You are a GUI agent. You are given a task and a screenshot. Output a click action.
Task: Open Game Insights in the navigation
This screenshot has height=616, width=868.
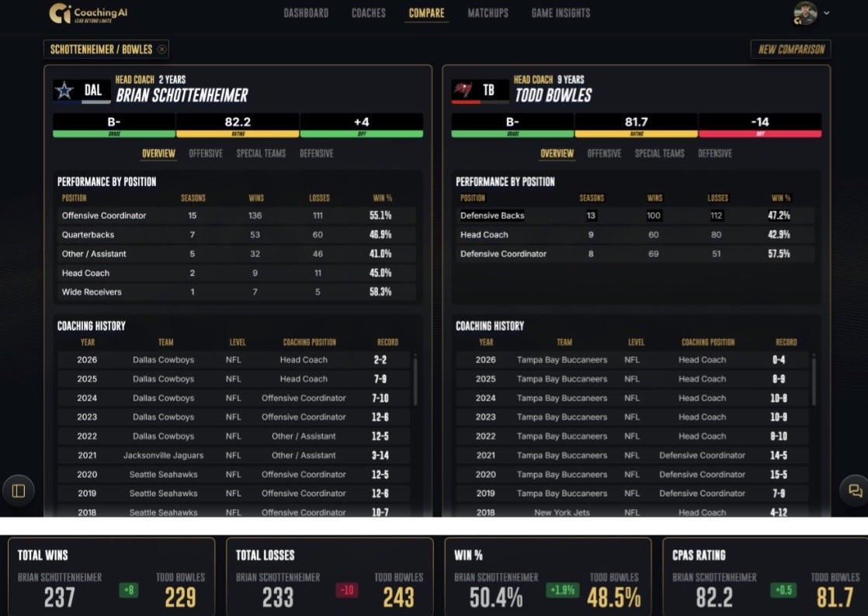[x=561, y=13]
